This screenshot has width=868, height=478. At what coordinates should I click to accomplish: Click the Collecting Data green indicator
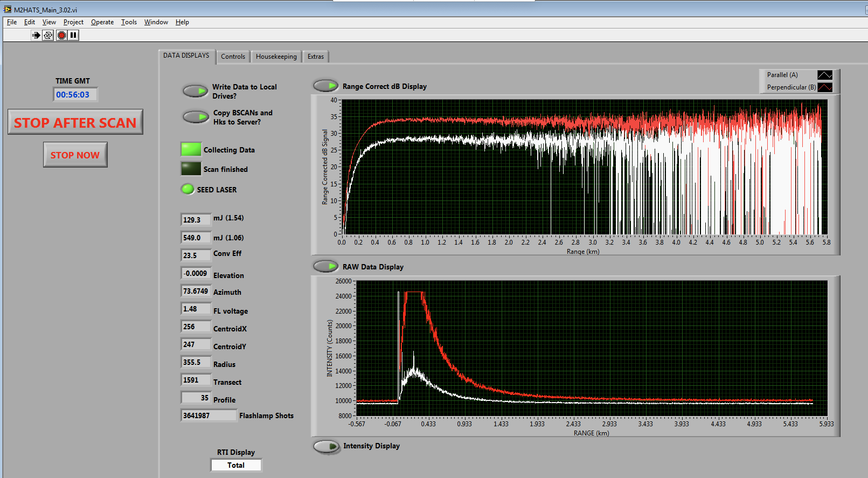tap(191, 149)
